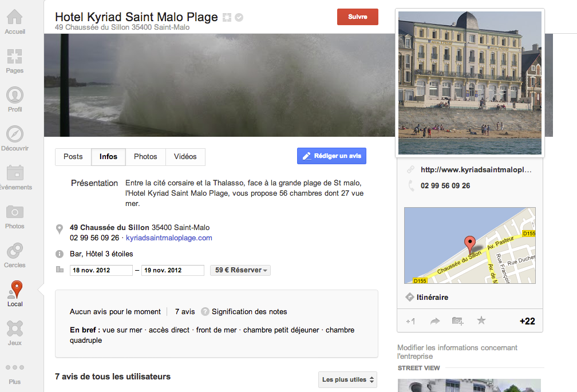Select the Découvrir compass icon
This screenshot has width=577, height=392.
click(x=15, y=134)
